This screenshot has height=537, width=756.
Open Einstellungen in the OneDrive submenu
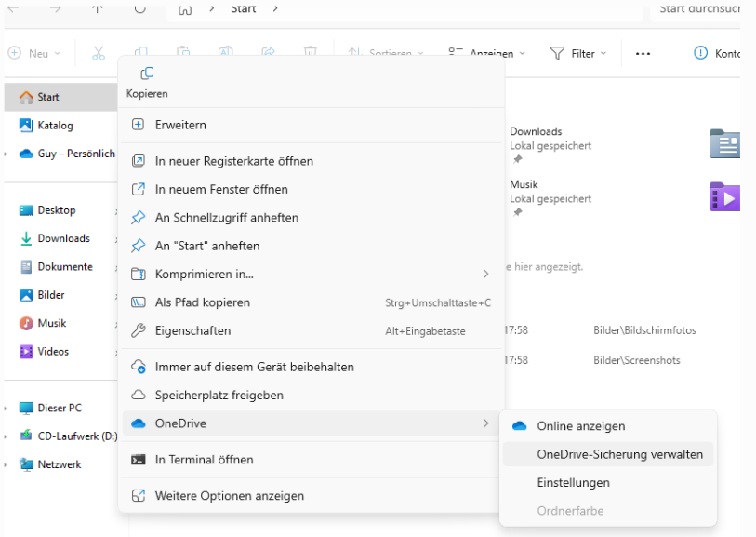pos(608,482)
